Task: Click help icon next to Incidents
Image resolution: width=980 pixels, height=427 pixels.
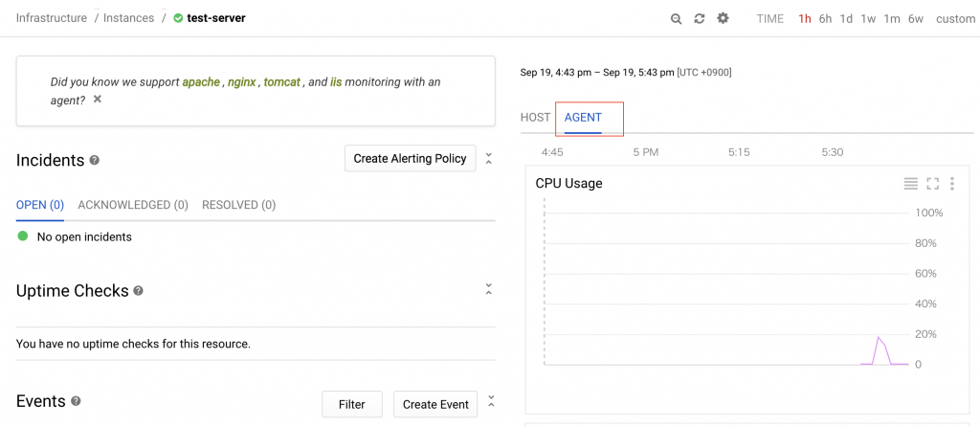Action: tap(95, 161)
